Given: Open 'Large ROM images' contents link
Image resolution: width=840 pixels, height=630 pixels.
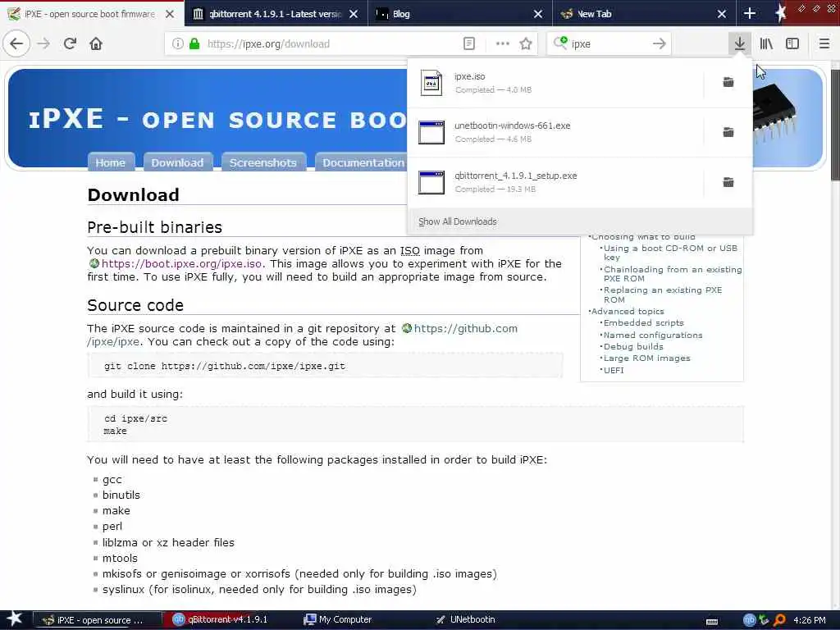Looking at the screenshot, I should (x=646, y=358).
